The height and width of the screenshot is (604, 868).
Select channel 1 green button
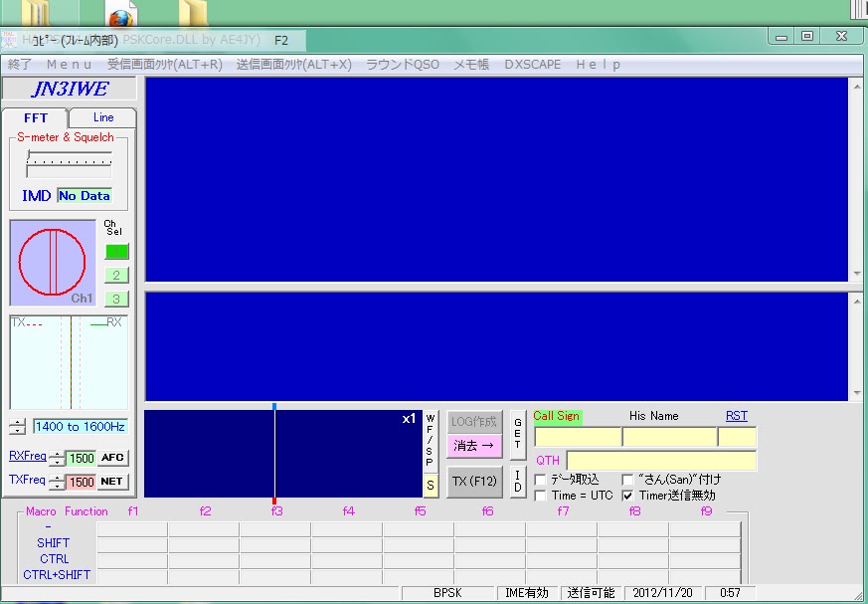[x=116, y=252]
